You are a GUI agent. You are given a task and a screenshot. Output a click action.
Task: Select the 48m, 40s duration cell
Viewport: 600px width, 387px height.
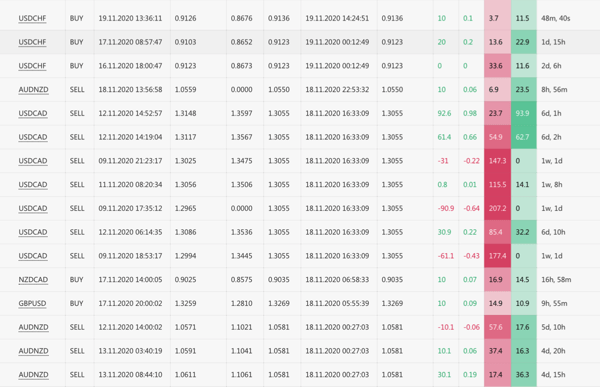pos(556,18)
